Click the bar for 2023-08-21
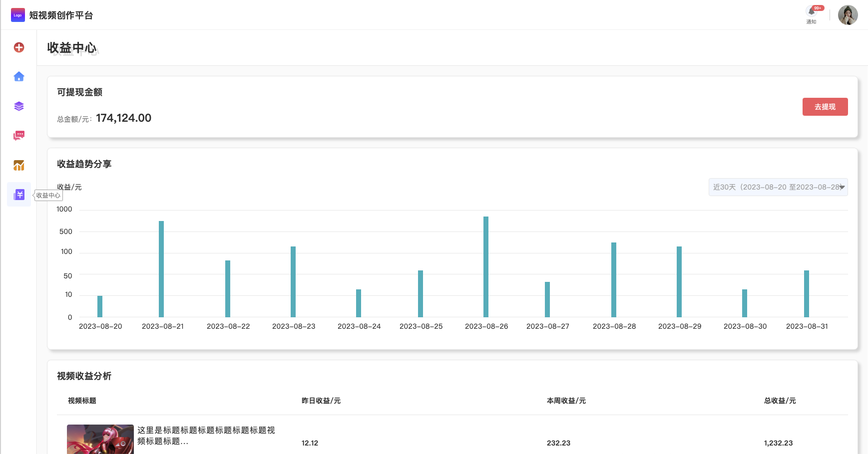 161,269
